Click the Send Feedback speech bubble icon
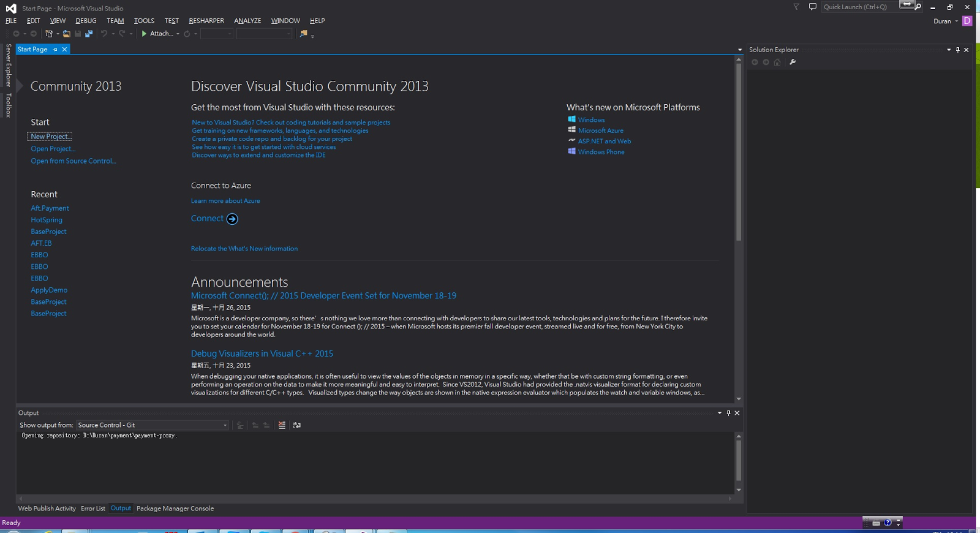Image resolution: width=980 pixels, height=533 pixels. coord(813,7)
